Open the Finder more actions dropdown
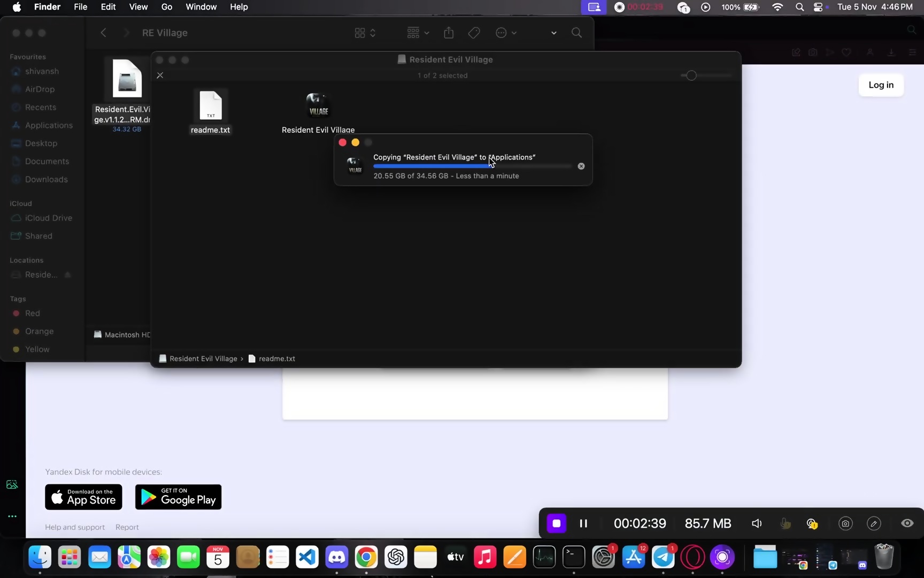The image size is (924, 578). (x=505, y=33)
